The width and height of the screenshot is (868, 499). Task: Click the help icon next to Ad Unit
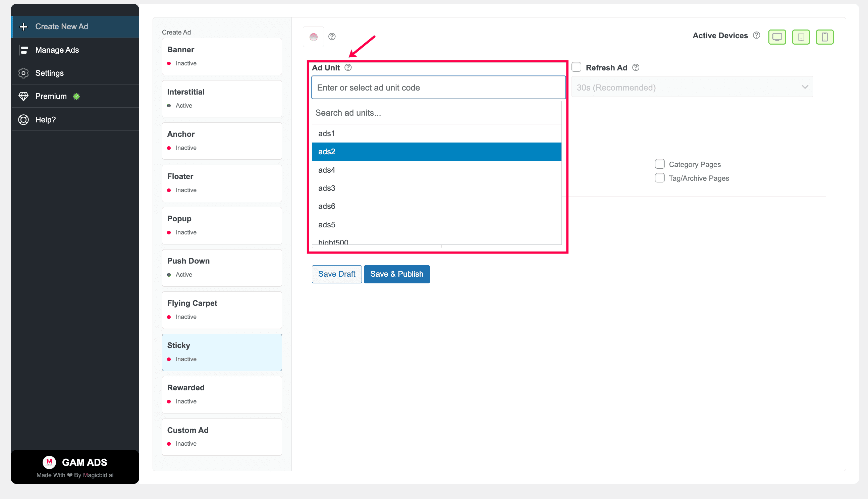(348, 67)
